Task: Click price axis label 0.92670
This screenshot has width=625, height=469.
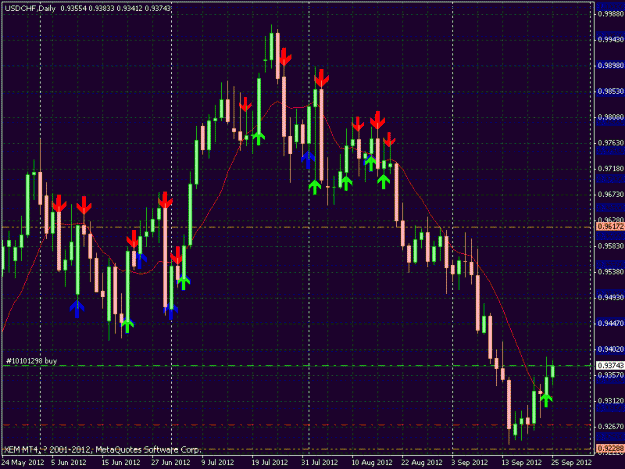Action: pos(611,426)
